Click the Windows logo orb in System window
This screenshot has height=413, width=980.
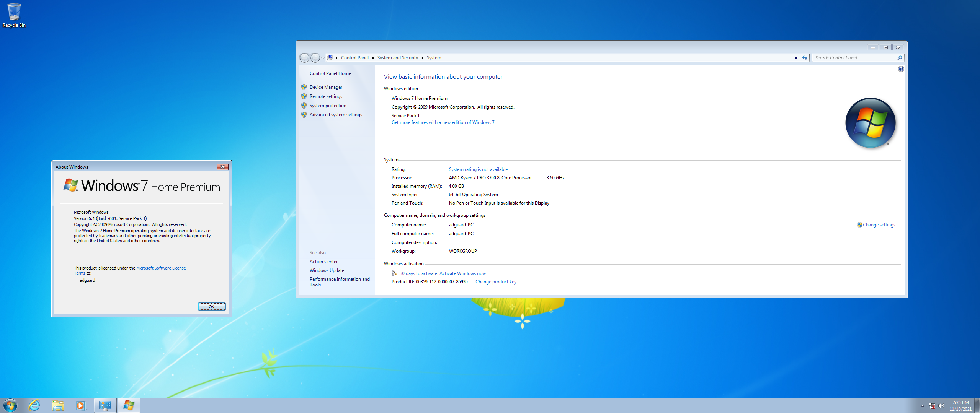click(870, 123)
